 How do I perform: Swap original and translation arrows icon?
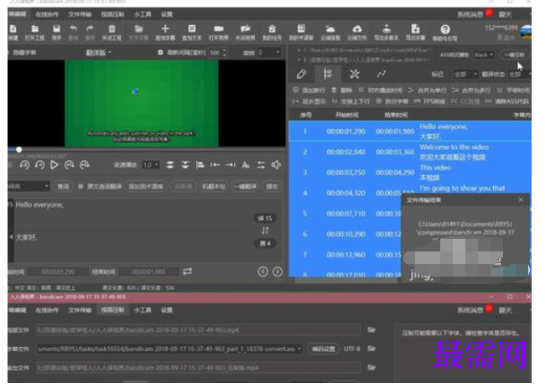(265, 230)
